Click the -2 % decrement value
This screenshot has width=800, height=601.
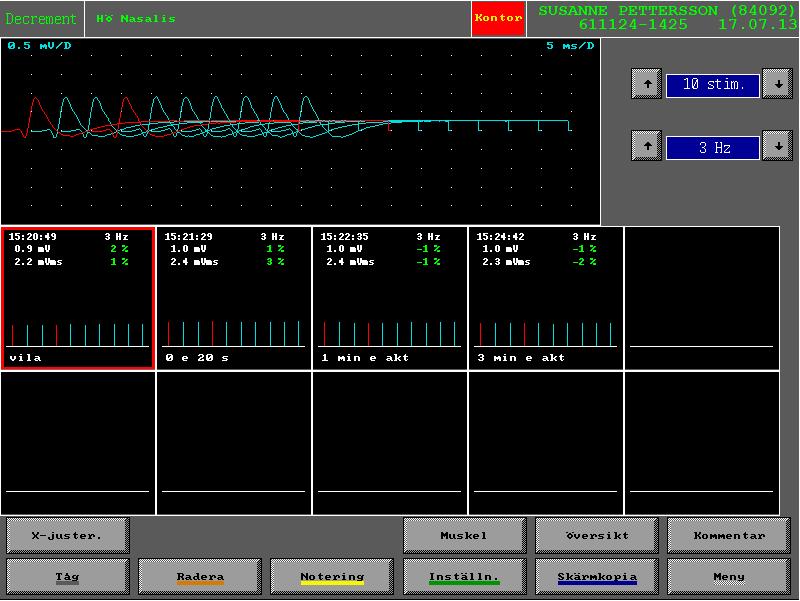pyautogui.click(x=584, y=262)
